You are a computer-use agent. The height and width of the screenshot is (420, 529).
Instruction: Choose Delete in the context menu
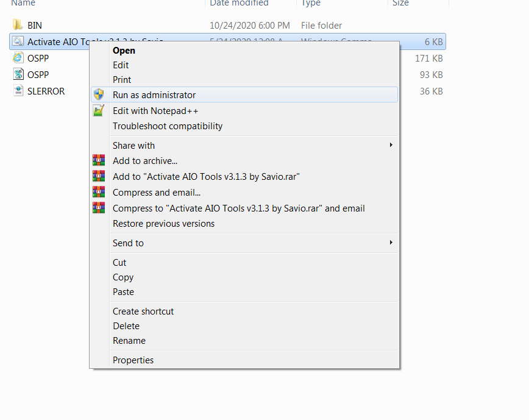(126, 326)
